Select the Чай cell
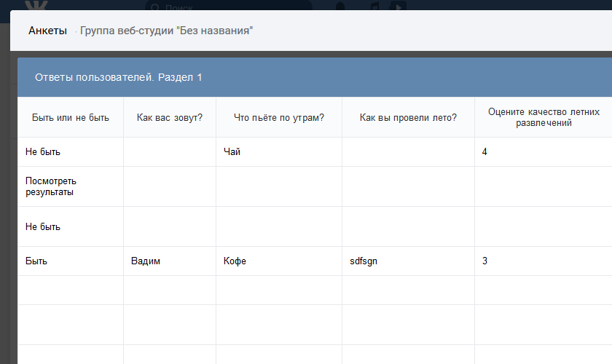Image resolution: width=612 pixels, height=364 pixels. (x=278, y=151)
